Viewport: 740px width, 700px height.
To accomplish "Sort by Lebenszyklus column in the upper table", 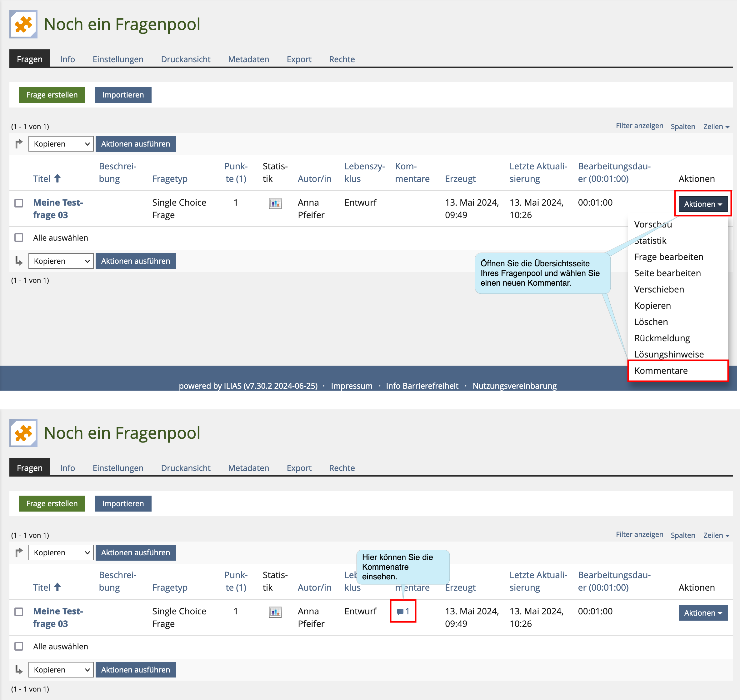I will pos(364,172).
